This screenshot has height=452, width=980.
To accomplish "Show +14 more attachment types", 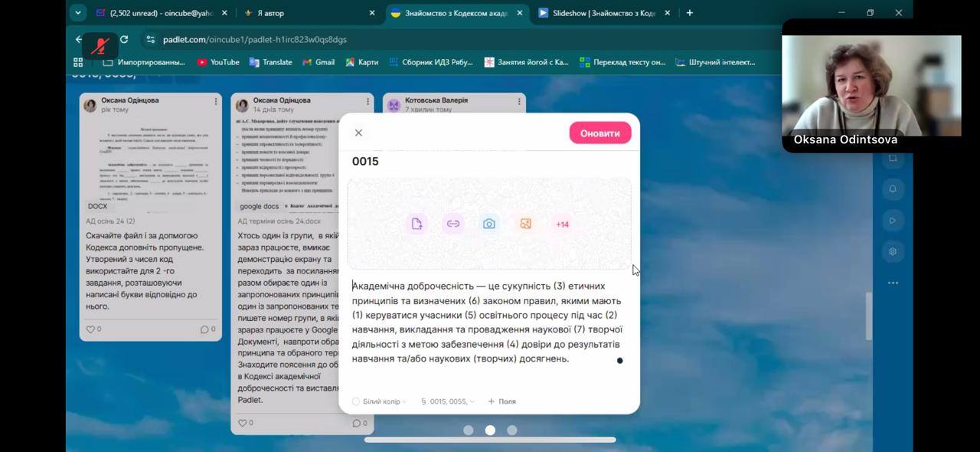I will coord(562,224).
